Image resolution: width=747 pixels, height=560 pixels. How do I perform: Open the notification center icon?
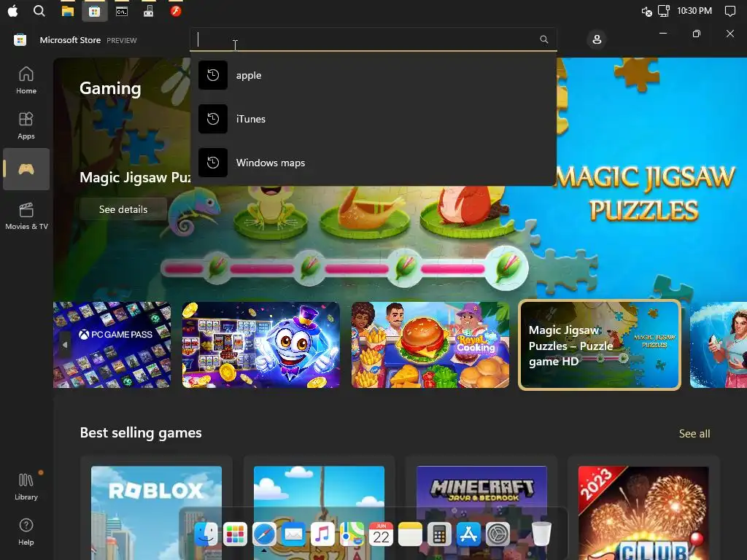pos(729,11)
